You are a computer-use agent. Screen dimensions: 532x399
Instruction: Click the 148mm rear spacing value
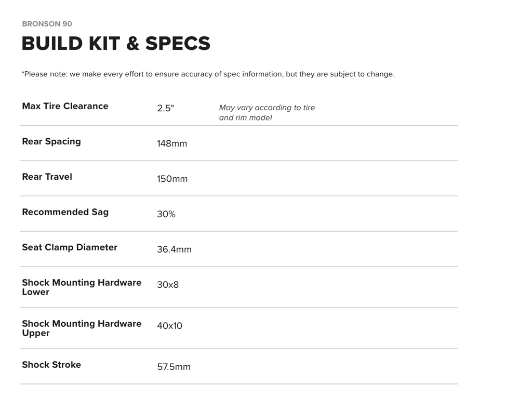[x=172, y=143]
